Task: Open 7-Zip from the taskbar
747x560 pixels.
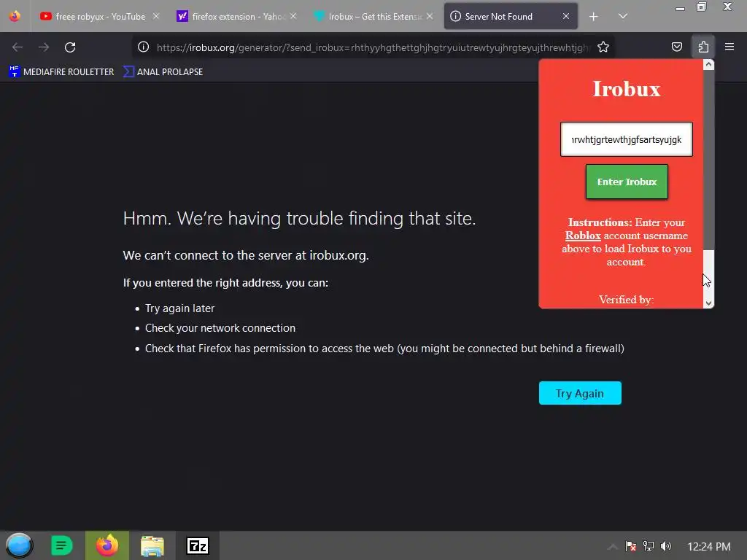Action: (198, 545)
